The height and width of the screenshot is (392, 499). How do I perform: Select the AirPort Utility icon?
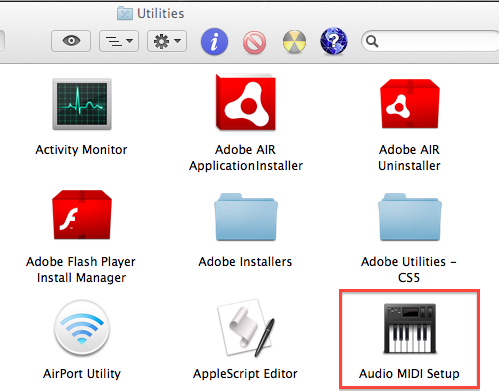tap(82, 328)
